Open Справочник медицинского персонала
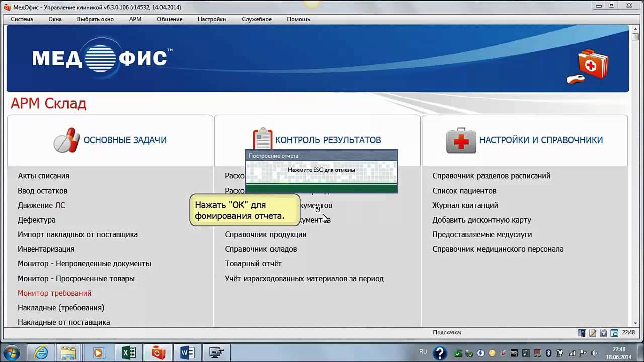The image size is (644, 362). 498,249
